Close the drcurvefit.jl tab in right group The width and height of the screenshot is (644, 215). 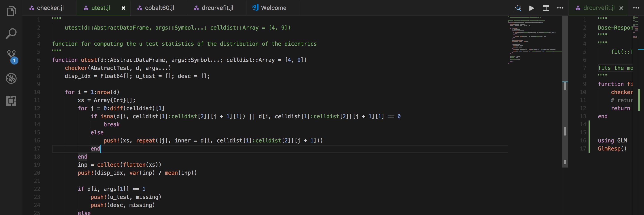pyautogui.click(x=621, y=8)
